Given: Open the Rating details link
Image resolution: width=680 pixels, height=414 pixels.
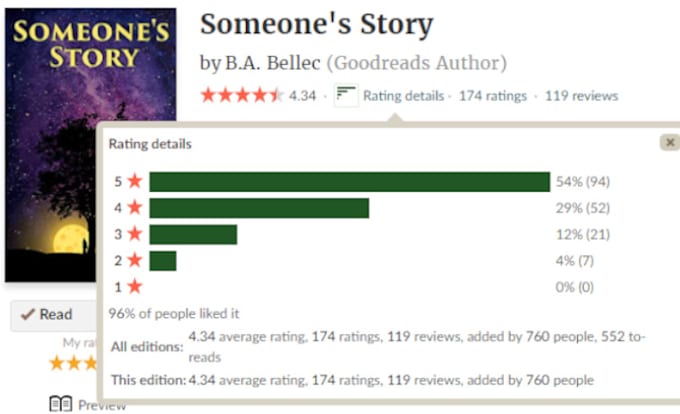Looking at the screenshot, I should tap(403, 96).
